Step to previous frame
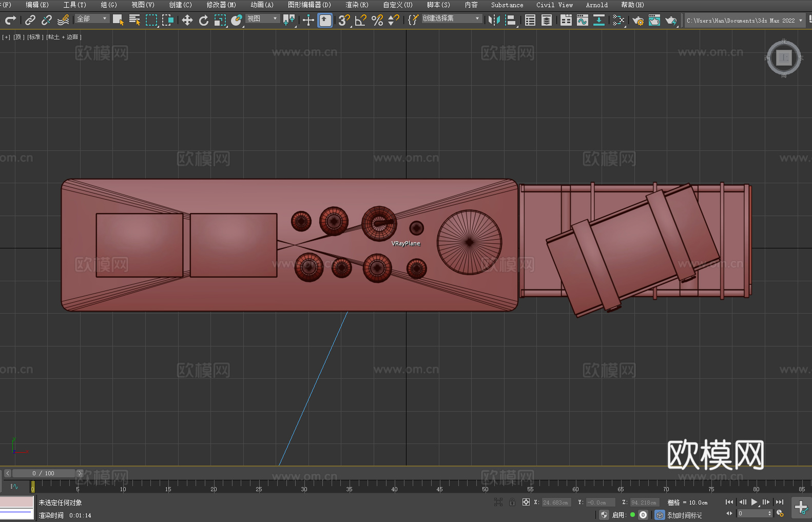 pyautogui.click(x=742, y=502)
